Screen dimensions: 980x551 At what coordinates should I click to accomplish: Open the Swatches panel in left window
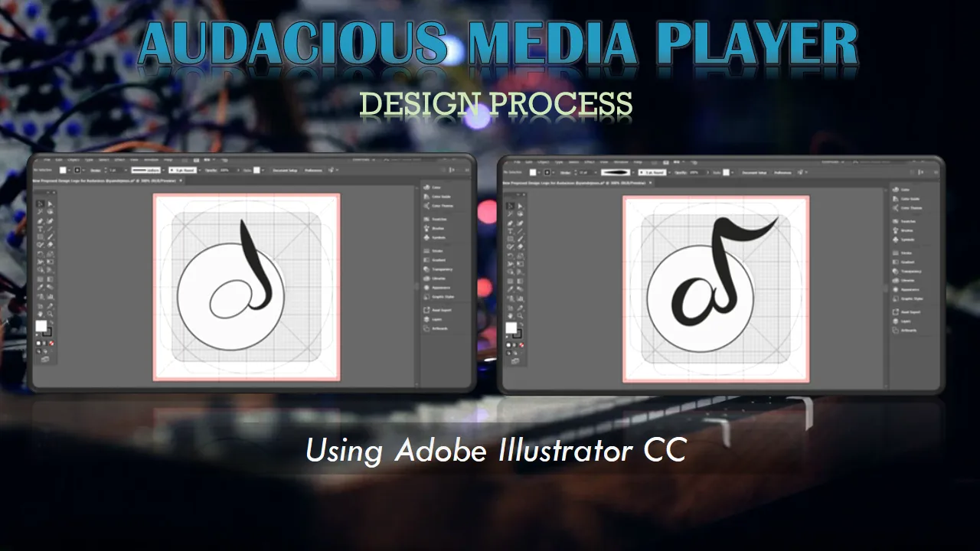click(x=436, y=219)
